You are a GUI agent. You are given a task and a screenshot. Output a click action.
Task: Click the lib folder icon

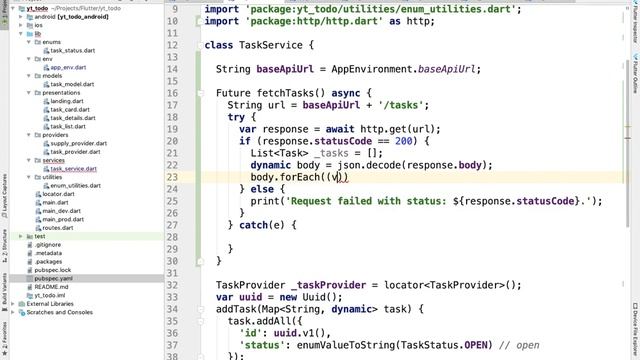tap(30, 34)
